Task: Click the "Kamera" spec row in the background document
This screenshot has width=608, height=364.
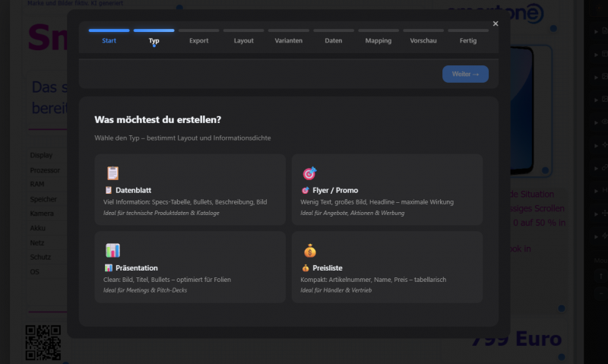Action: click(42, 214)
